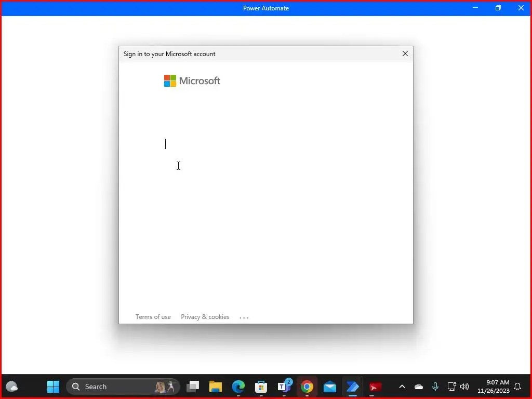Show hidden system tray icons

click(x=402, y=387)
